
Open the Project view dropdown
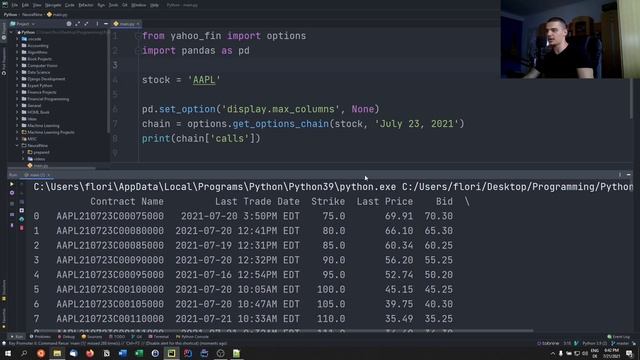coord(23,24)
